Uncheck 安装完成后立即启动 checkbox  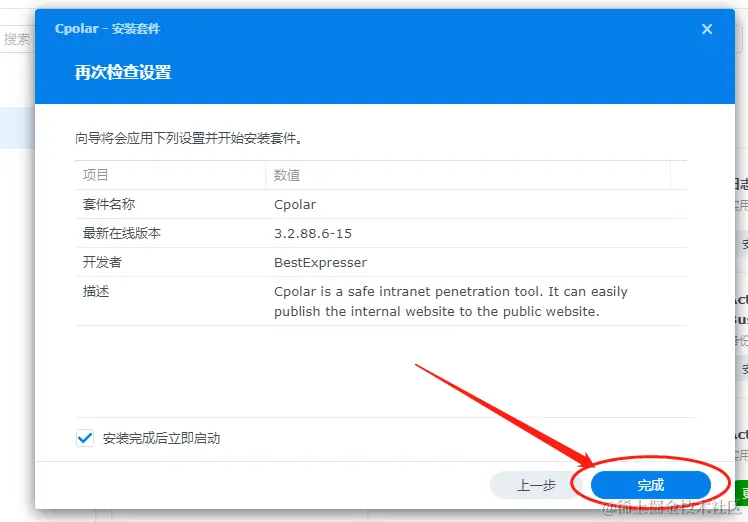(x=85, y=438)
